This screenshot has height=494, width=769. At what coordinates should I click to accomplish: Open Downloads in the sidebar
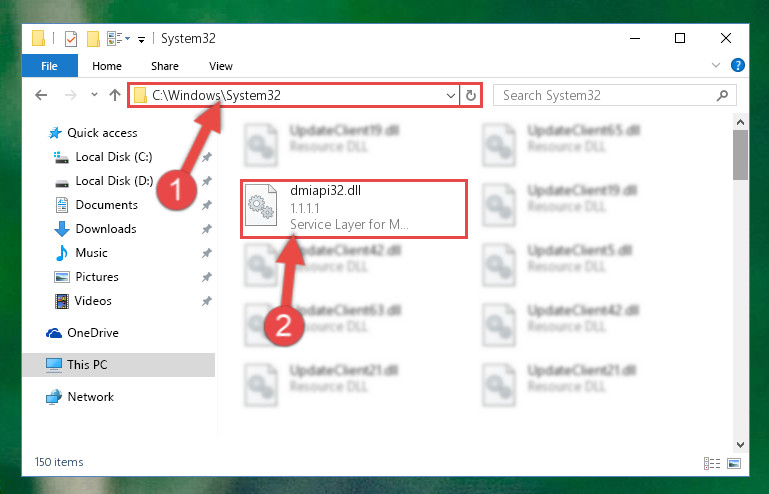click(106, 229)
